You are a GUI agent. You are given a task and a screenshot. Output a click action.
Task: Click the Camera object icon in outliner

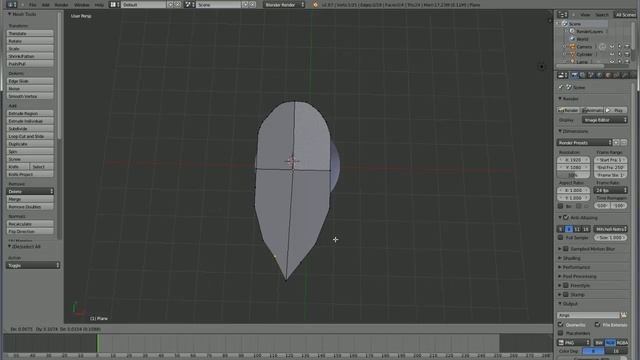point(572,47)
